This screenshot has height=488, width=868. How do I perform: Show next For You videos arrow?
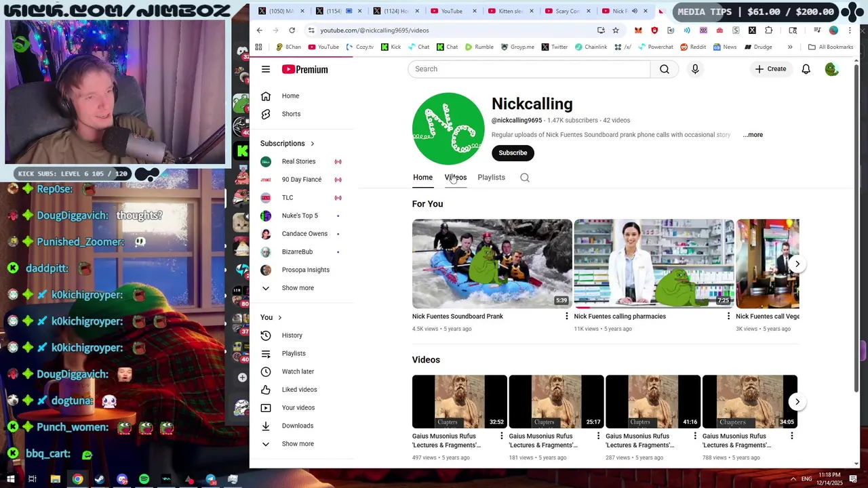(797, 264)
